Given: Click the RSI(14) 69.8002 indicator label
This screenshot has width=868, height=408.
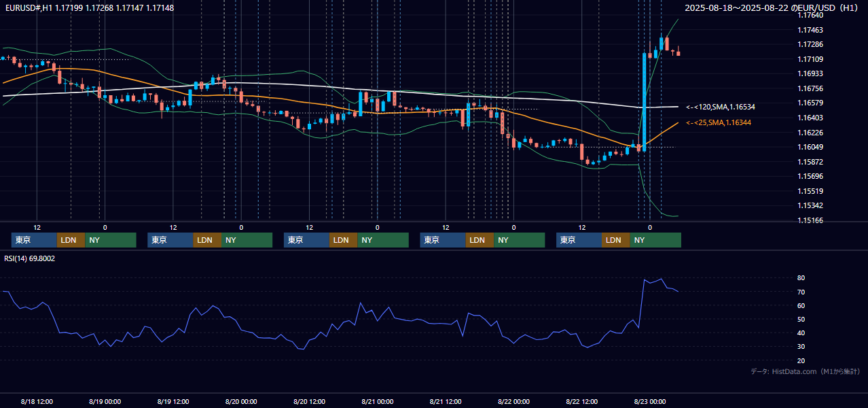Looking at the screenshot, I should [x=30, y=258].
